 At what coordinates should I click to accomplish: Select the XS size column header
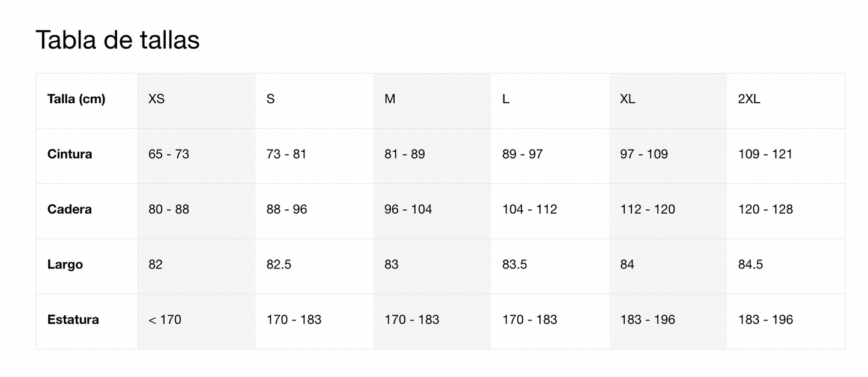click(x=196, y=101)
